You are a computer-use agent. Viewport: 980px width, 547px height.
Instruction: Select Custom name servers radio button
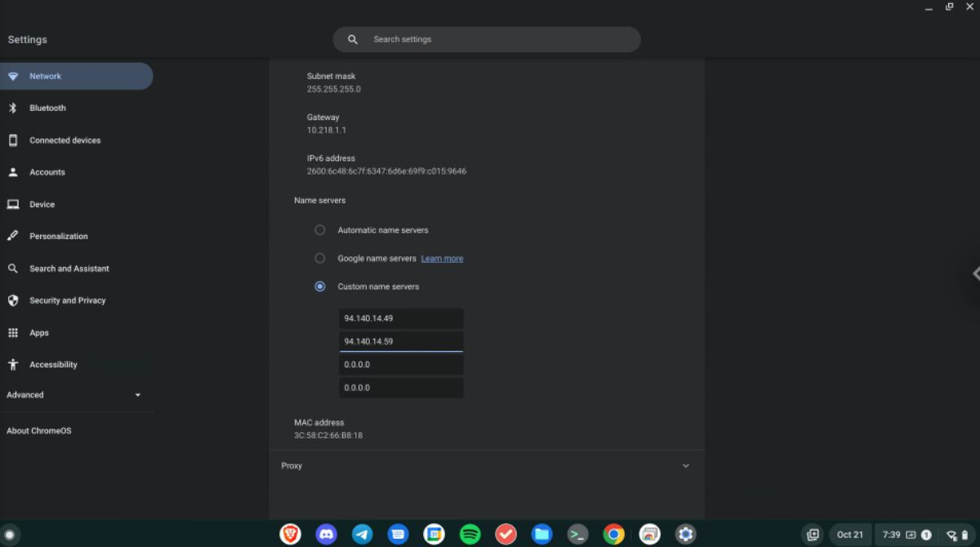[320, 287]
